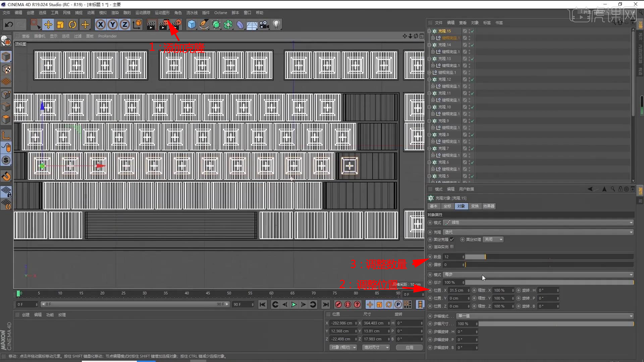Switch to the 变换 tab
Screen dimensions: 644x362
pos(475,206)
